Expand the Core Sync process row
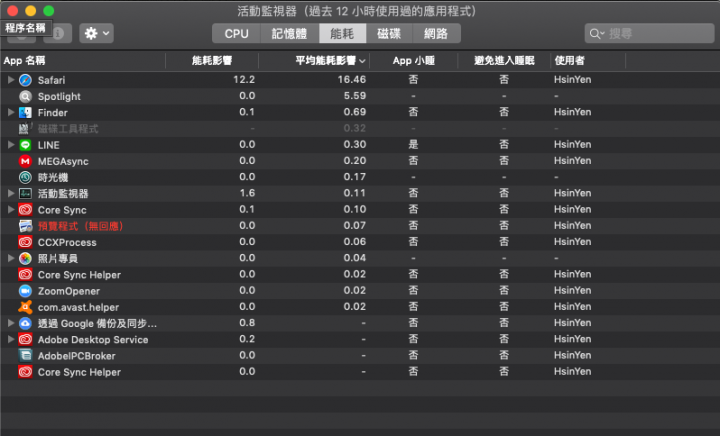 11,210
